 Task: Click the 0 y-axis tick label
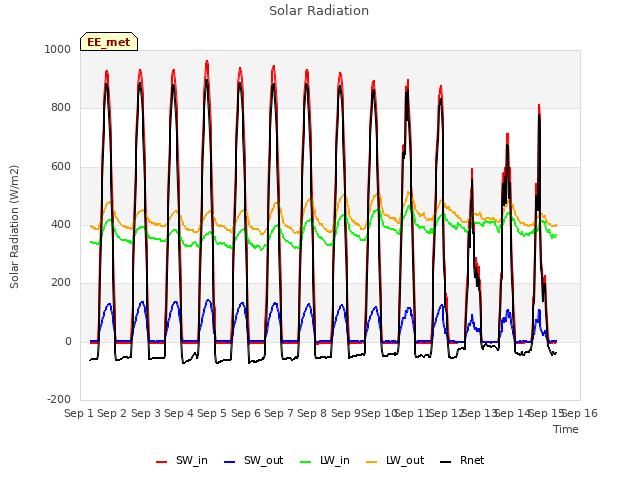[68, 341]
